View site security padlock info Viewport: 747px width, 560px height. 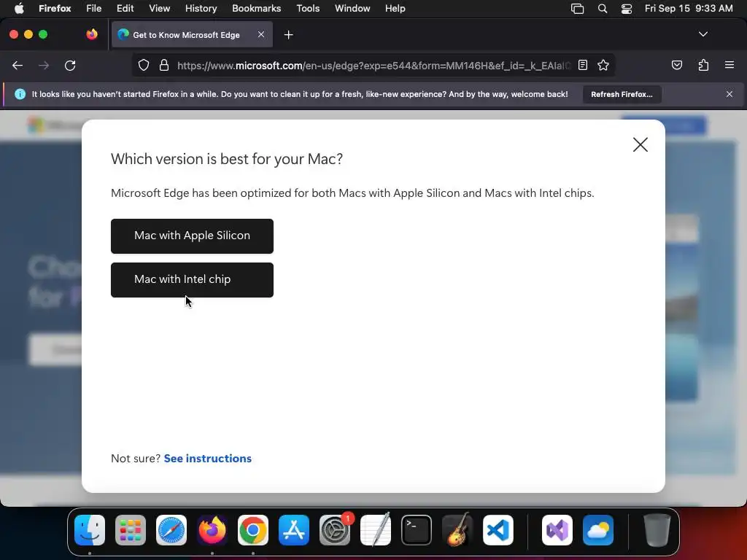coord(164,65)
